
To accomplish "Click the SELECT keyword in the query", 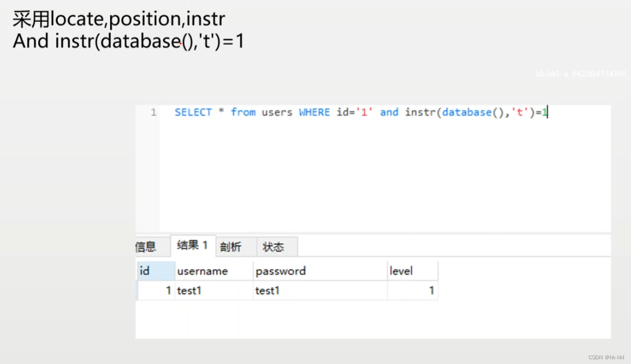I will tap(193, 112).
